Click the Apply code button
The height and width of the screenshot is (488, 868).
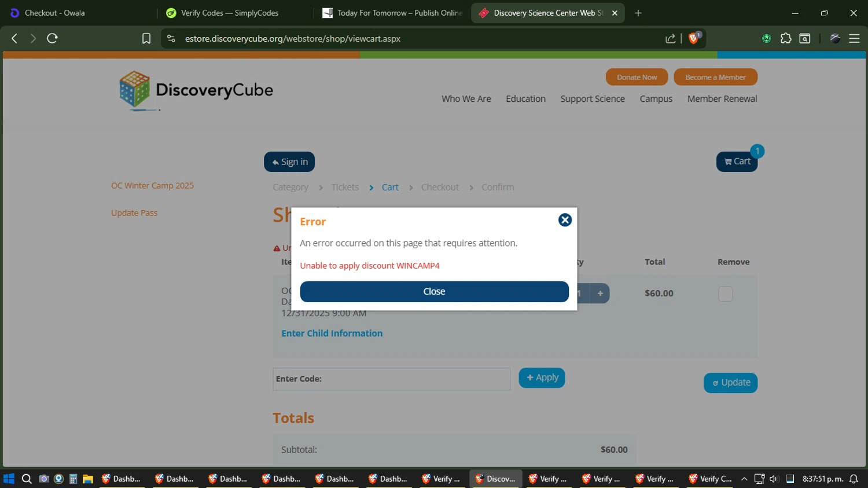(x=542, y=378)
